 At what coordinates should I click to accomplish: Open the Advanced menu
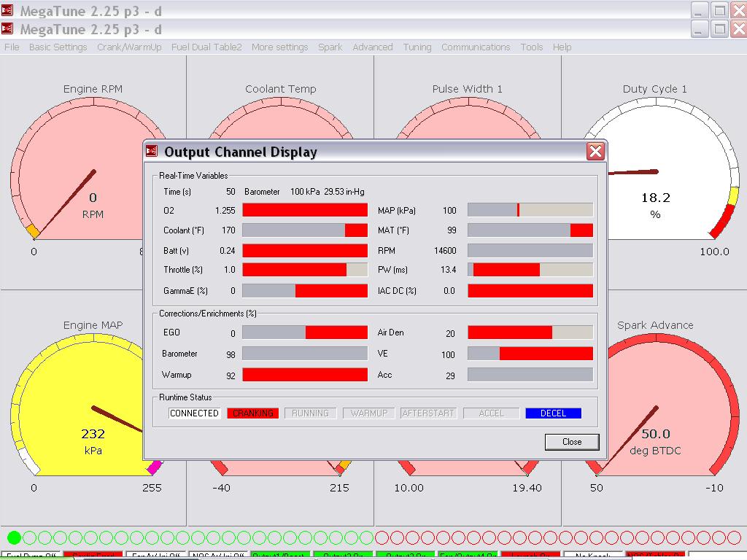click(373, 47)
